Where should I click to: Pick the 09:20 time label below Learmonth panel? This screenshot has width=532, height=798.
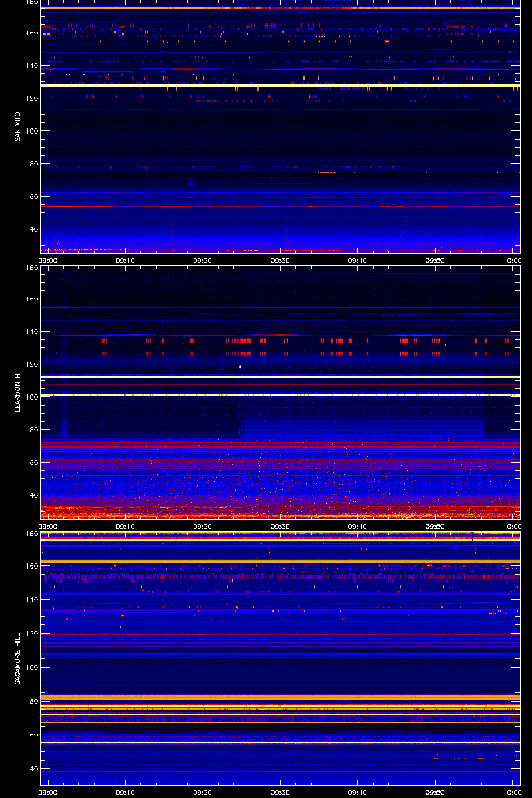tap(203, 526)
